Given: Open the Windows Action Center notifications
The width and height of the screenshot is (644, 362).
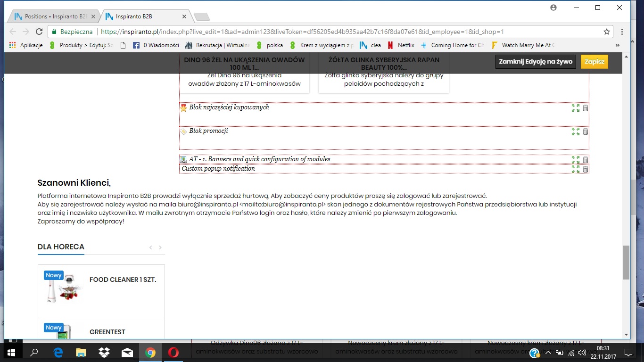Looking at the screenshot, I should [x=628, y=352].
